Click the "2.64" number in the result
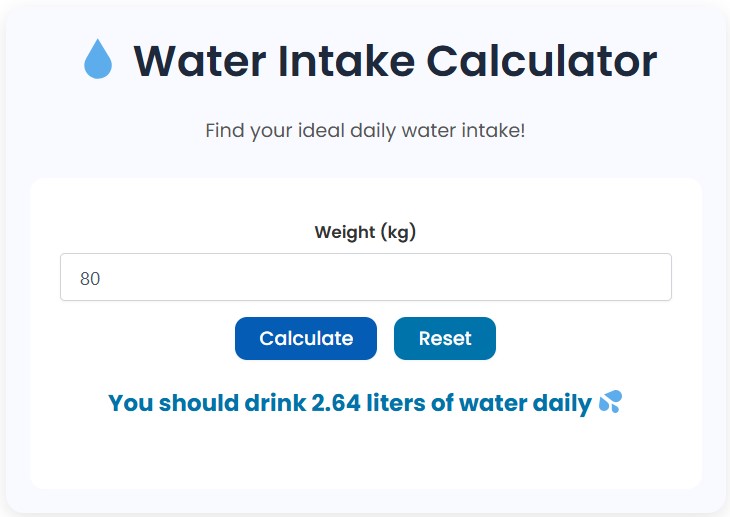Screen dimensions: 730x517 [x=333, y=404]
